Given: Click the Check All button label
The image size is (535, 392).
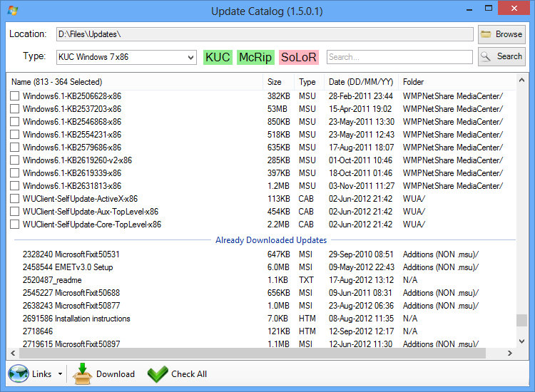Looking at the screenshot, I should point(189,374).
